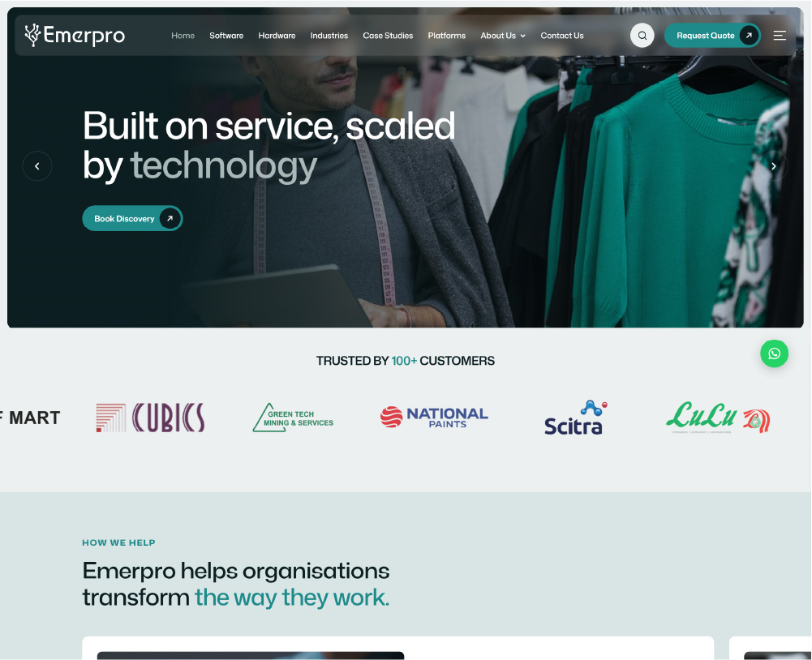Open the hamburger menu icon
The image size is (812, 660).
780,36
